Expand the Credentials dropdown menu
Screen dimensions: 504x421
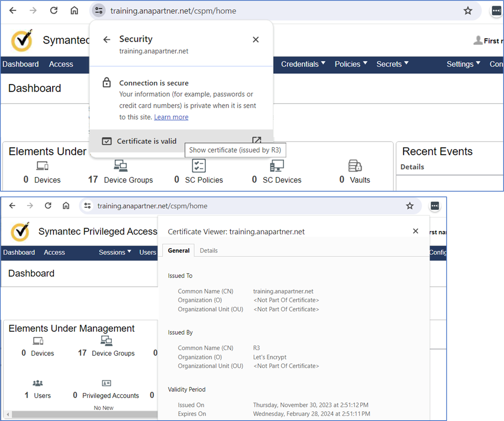click(303, 64)
